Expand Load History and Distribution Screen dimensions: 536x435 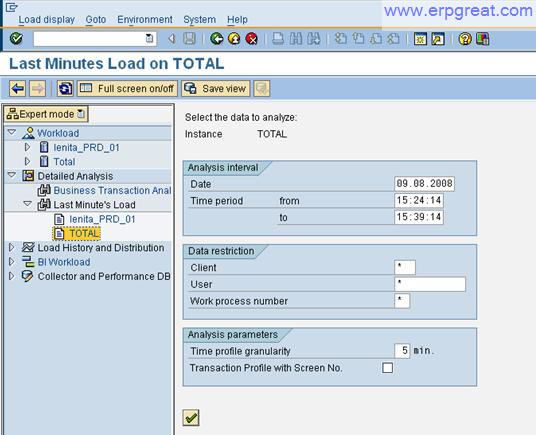click(11, 247)
